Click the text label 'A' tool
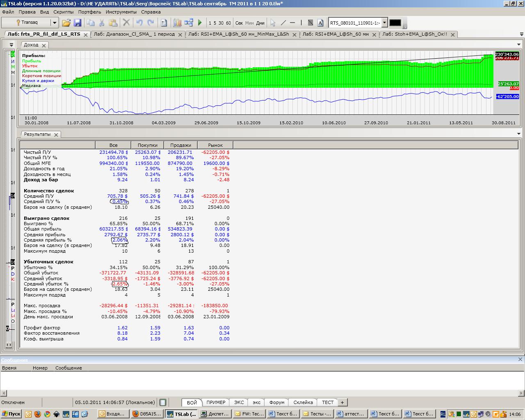 click(320, 23)
